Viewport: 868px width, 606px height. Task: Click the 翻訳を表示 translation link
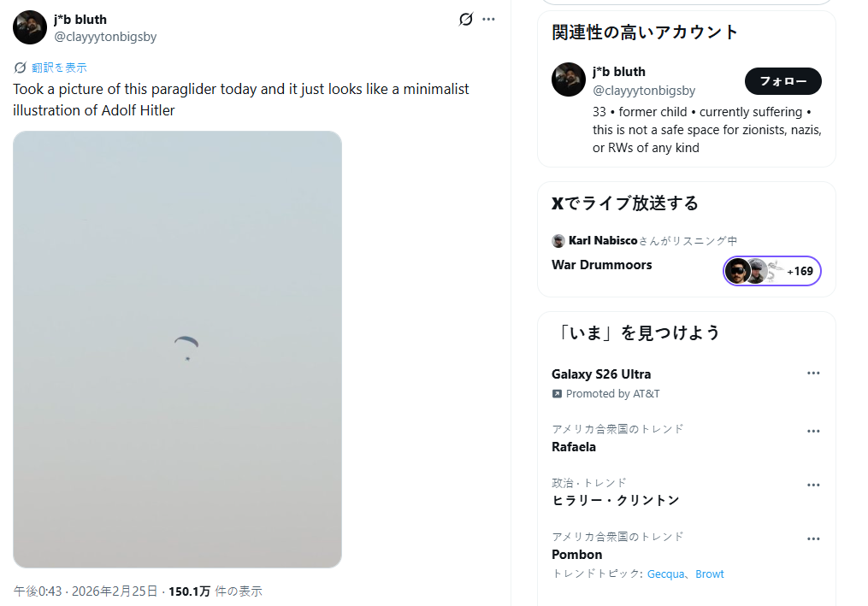tap(59, 68)
